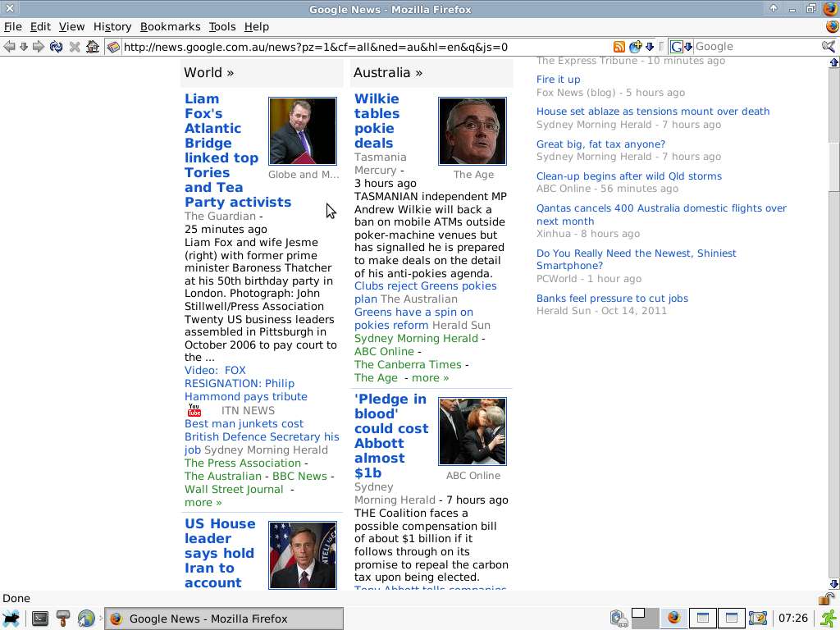The height and width of the screenshot is (630, 840).
Task: Stop loading with the X toolbar icon
Action: 75,47
